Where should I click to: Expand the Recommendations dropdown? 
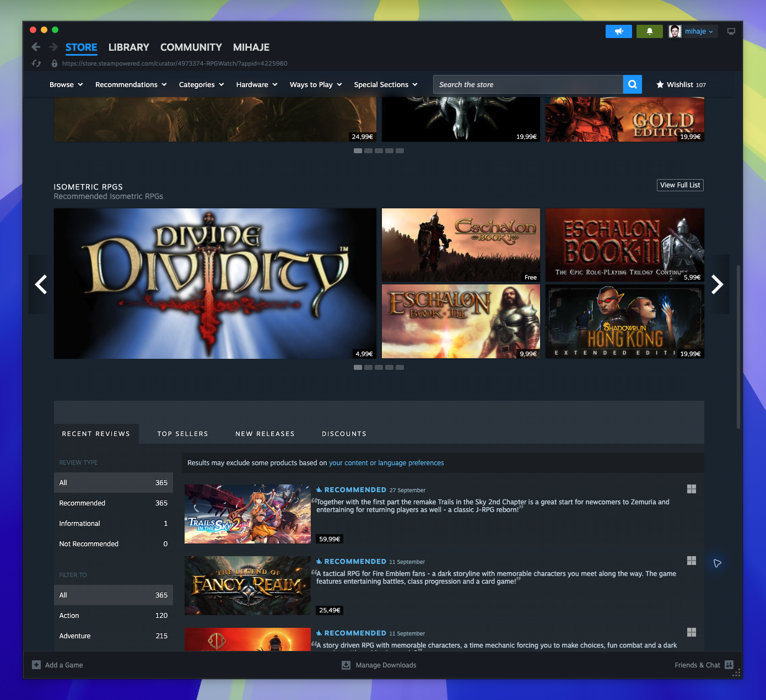pyautogui.click(x=131, y=84)
